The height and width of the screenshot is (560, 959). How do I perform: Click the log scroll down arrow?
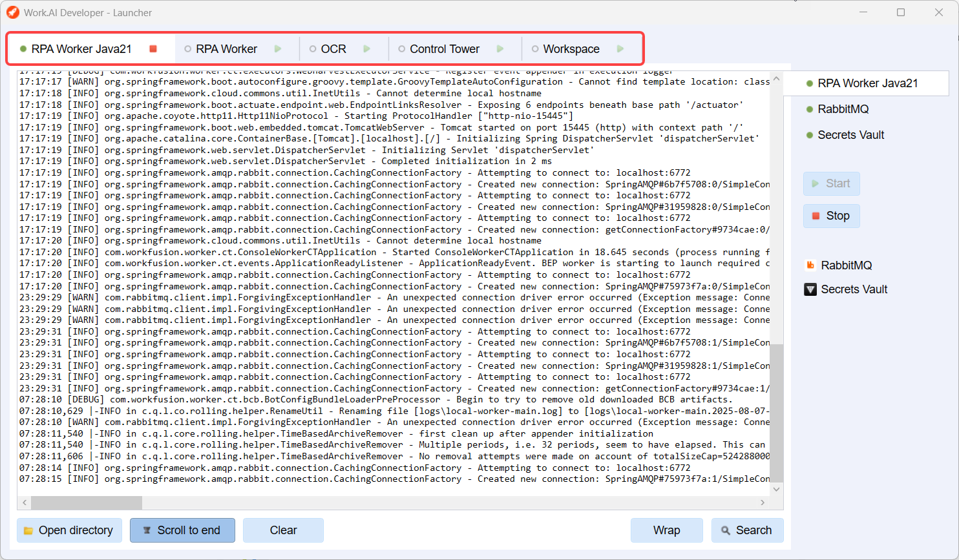click(x=777, y=490)
